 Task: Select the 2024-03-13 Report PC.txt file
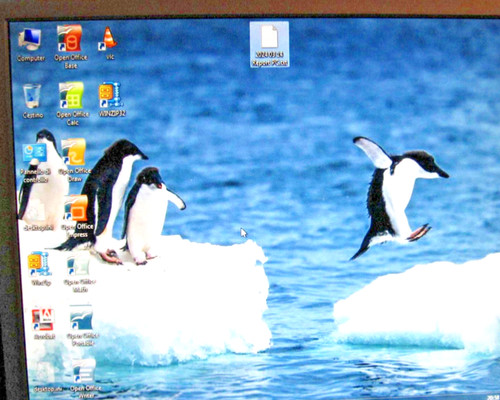click(x=269, y=44)
